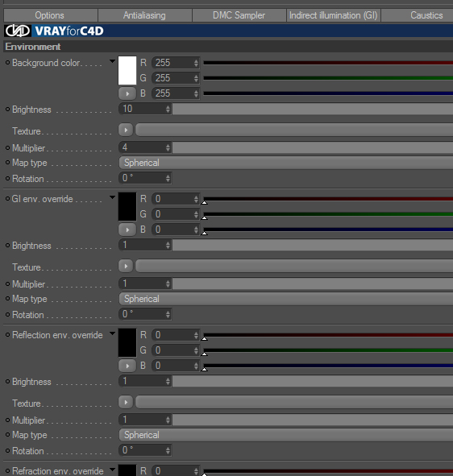The height and width of the screenshot is (476, 453).
Task: Click the GI override blue channel slider
Action: click(x=328, y=230)
